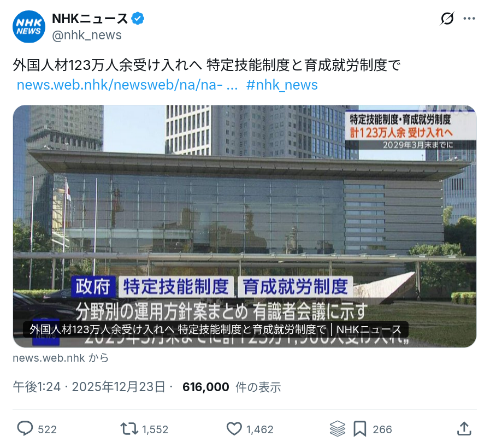Like the post with heart icon
490x448 pixels.
coord(234,429)
